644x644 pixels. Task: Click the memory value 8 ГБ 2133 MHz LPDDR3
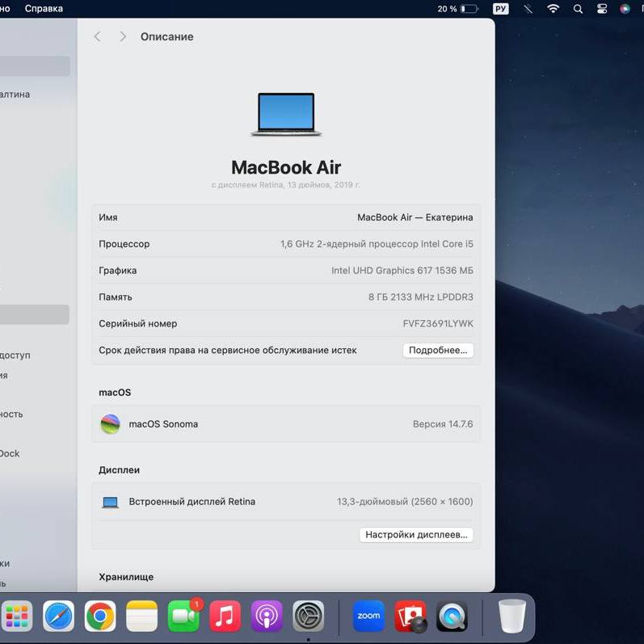420,297
